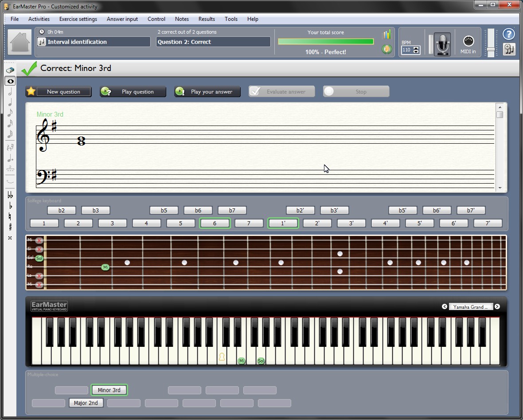Switch to next piano instrument sound
The image size is (523, 420).
pos(497,306)
